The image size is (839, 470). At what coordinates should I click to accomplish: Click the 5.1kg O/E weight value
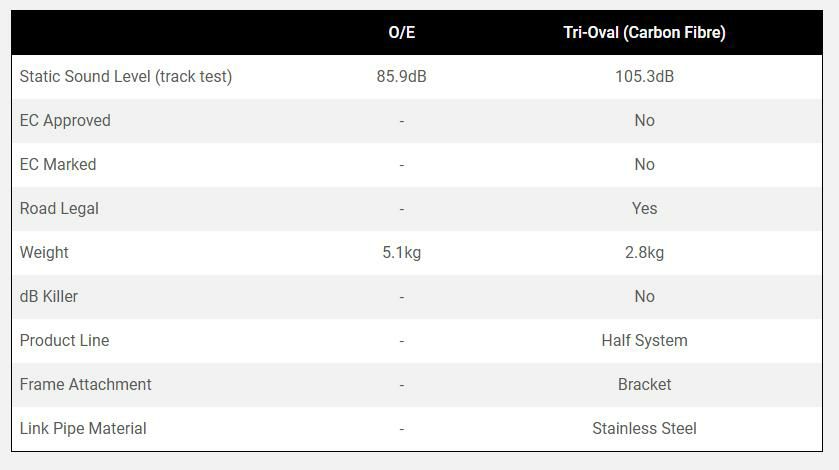pyautogui.click(x=401, y=252)
